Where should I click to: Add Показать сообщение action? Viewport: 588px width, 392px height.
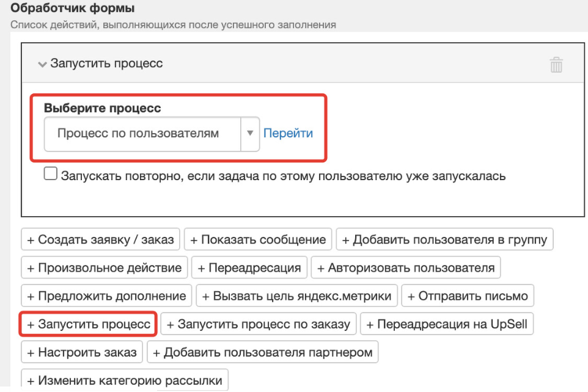coord(258,239)
